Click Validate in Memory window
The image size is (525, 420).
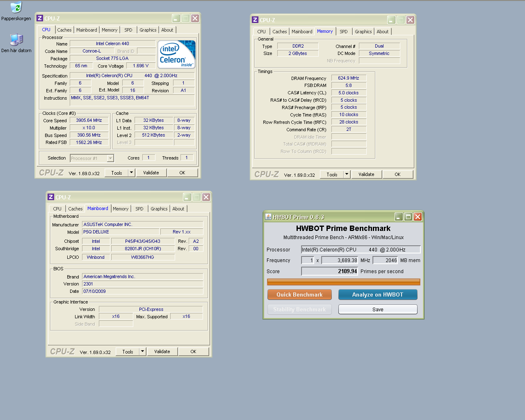(366, 174)
